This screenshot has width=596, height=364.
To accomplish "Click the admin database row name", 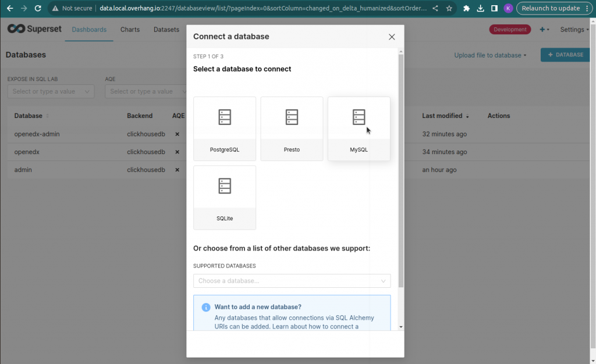I will tap(23, 170).
